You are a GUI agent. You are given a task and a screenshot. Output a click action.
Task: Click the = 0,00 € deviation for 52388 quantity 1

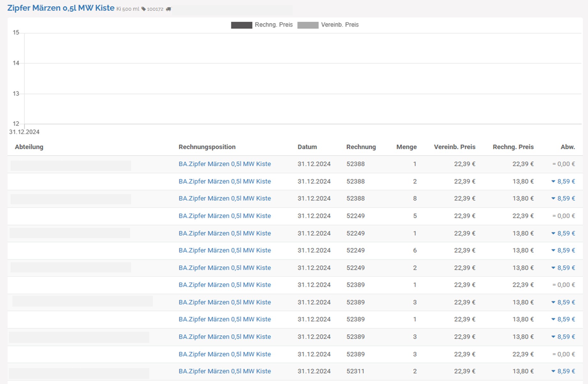pos(563,164)
